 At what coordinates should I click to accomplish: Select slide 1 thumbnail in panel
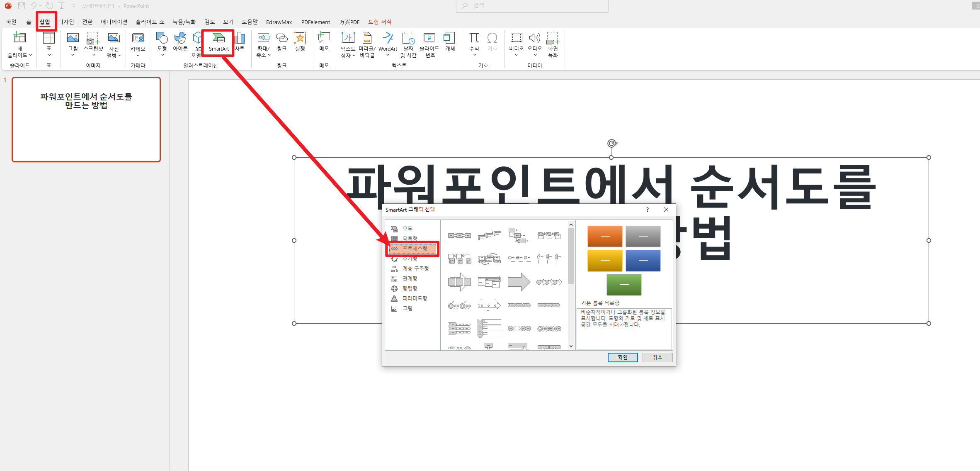(x=86, y=120)
